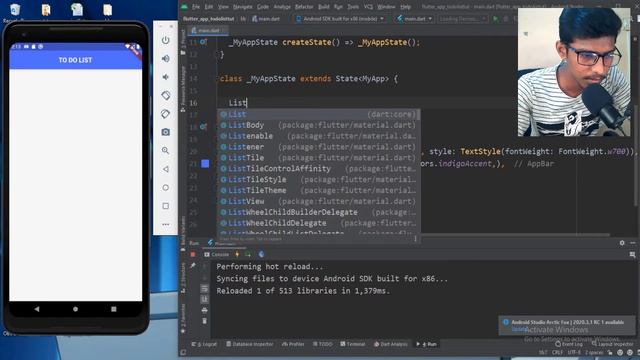Toggle pin tab in Run panel
Viewport: 640px width, 360px height.
[193, 266]
